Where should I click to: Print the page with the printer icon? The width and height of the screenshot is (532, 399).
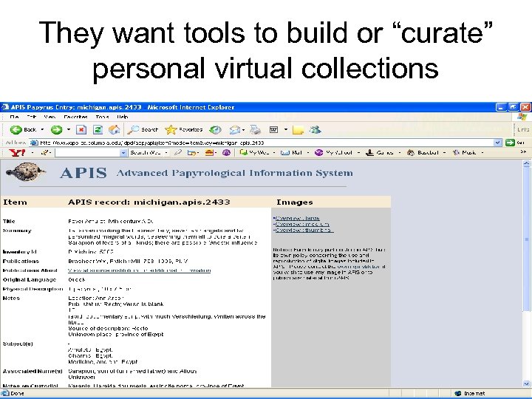255,129
